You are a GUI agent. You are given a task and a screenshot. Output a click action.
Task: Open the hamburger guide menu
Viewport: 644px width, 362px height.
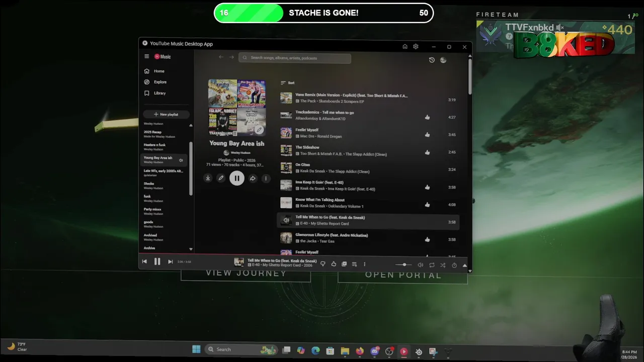(x=146, y=57)
